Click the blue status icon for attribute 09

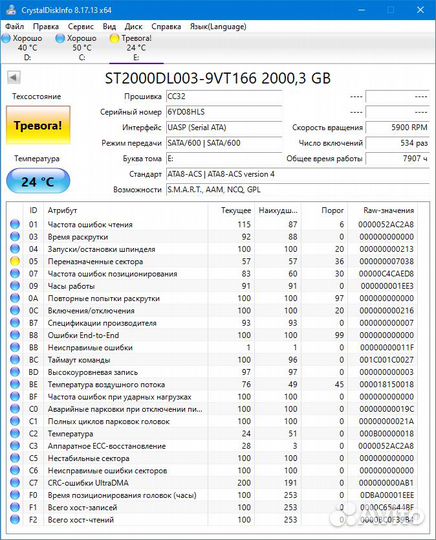15,286
